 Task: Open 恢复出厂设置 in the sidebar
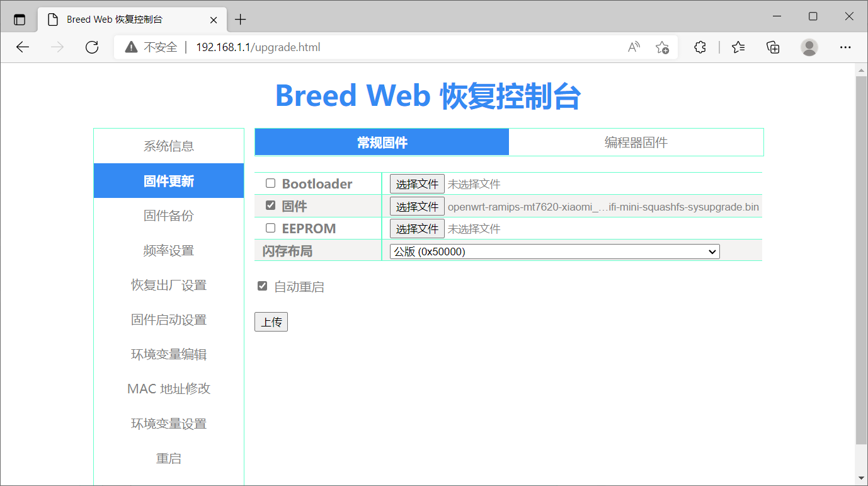[169, 285]
